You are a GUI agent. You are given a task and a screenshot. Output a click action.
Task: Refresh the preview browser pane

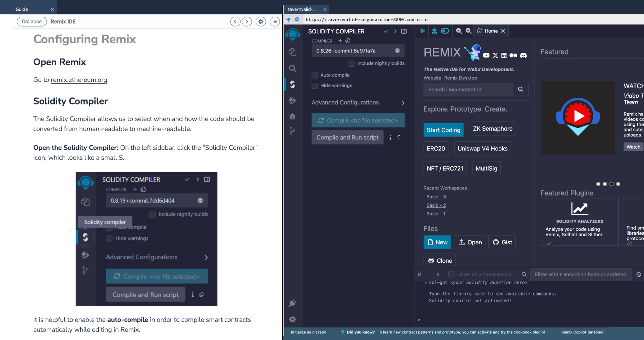tap(297, 19)
